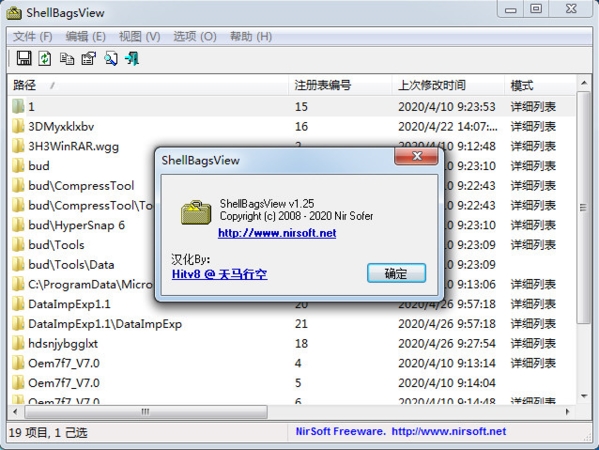Click the ShellBagsView title bar app icon
This screenshot has width=599, height=450.
14,13
